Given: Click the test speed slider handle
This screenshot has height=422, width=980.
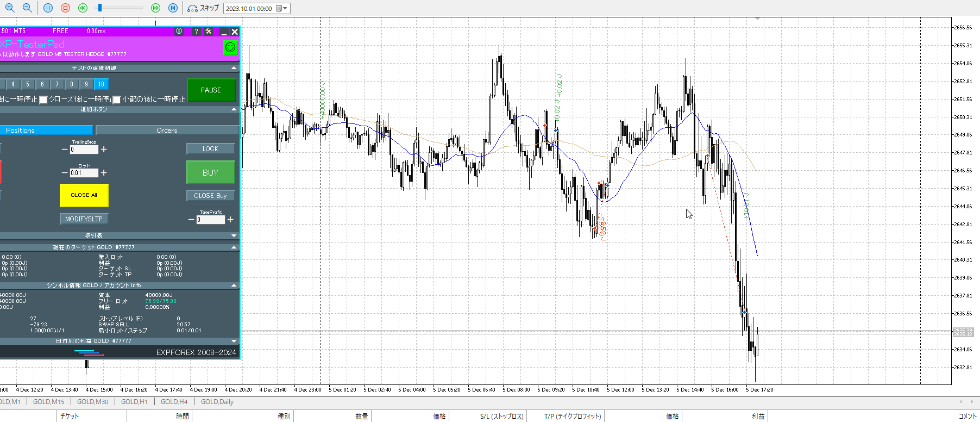Looking at the screenshot, I should pyautogui.click(x=99, y=8).
